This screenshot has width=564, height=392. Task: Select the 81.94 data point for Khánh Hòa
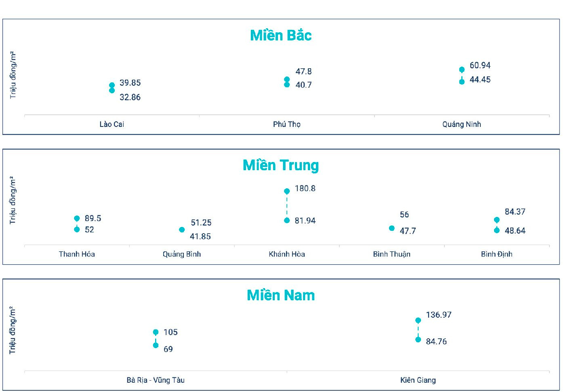(x=287, y=220)
